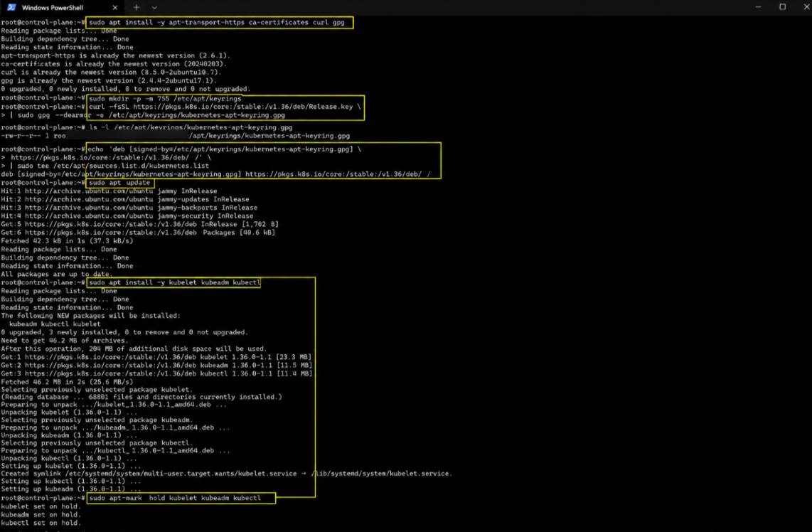812x532 pixels.
Task: Click the 'Hit:4' jammy-security line
Action: pos(127,216)
